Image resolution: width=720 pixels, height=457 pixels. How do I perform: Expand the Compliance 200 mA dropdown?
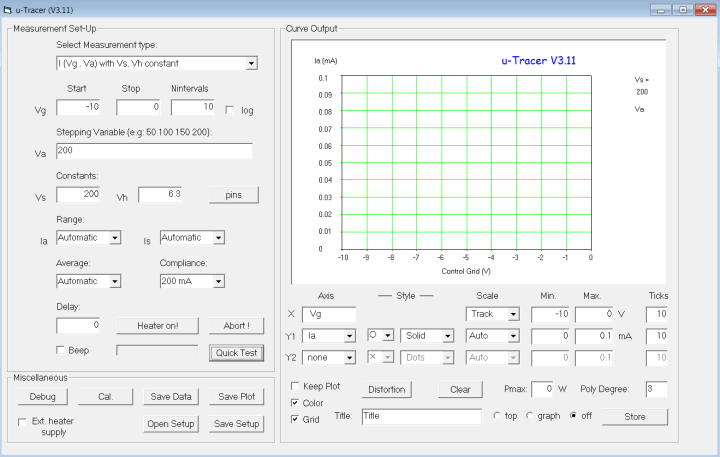point(219,281)
